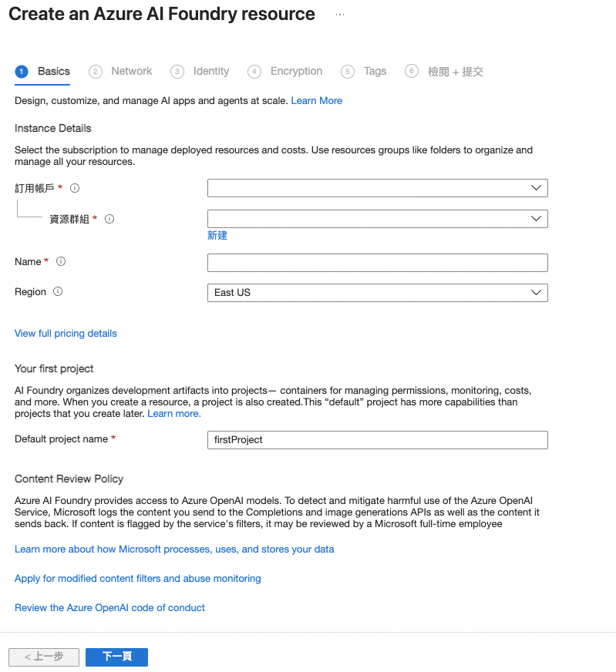616x672 pixels.
Task: Expand the 訂用帳戶 subscription dropdown
Action: 377,188
